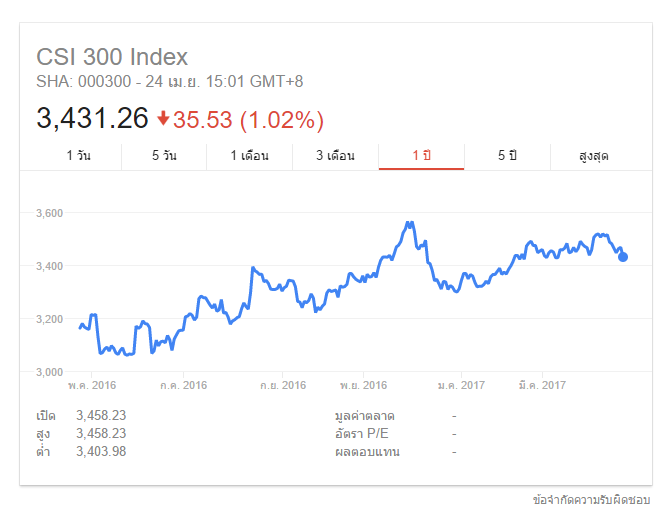The image size is (669, 520).
Task: Switch to the 5 วัน tab
Action: [164, 156]
